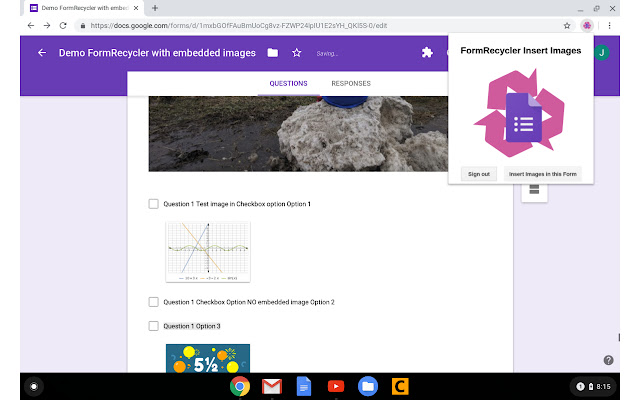This screenshot has height=400, width=640.
Task: Bookmark this page with the star icon
Action: 567,25
